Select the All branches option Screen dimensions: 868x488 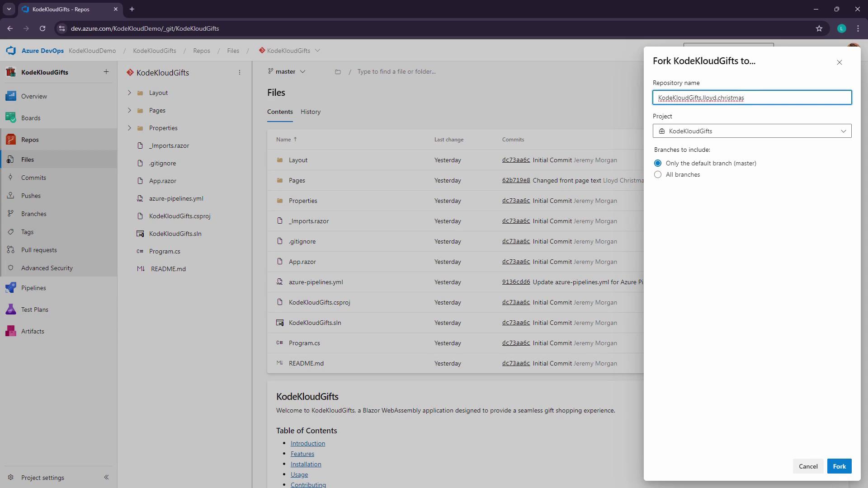(658, 174)
